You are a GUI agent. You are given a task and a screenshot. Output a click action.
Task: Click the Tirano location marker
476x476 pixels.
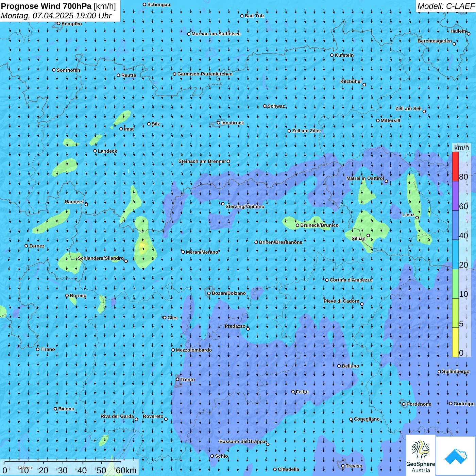38,349
